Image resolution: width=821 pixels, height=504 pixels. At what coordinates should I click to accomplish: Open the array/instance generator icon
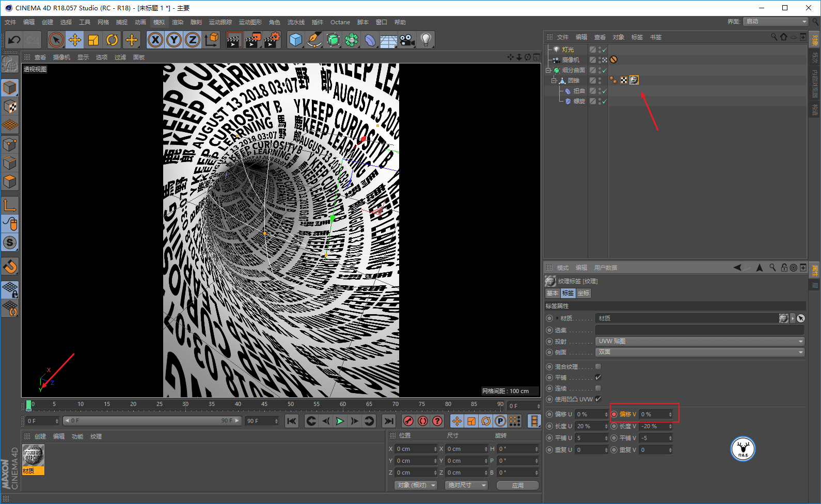tap(352, 40)
